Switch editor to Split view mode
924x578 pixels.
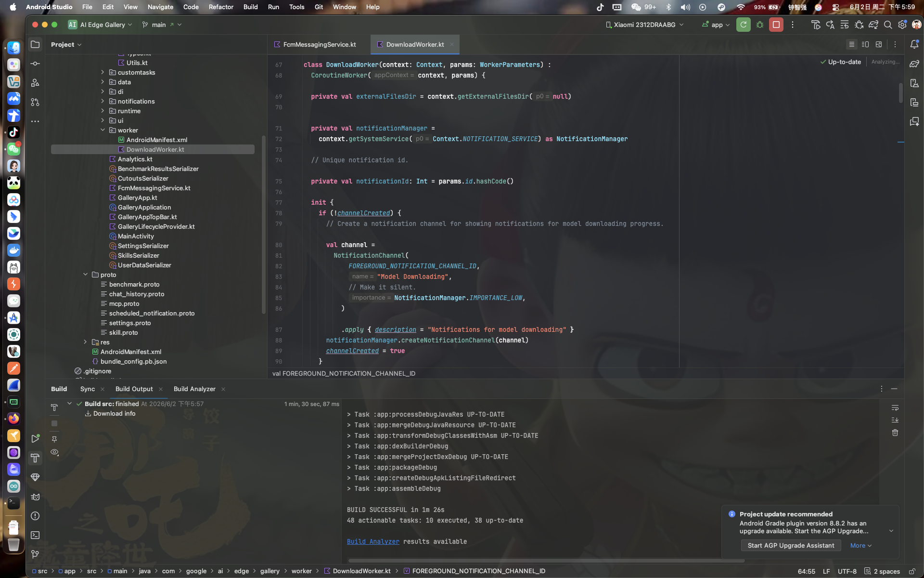pyautogui.click(x=865, y=44)
